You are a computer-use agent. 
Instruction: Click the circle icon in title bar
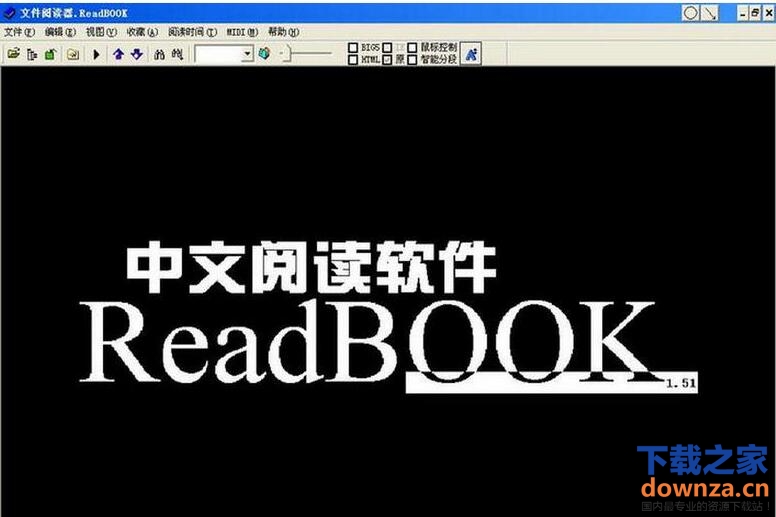[690, 13]
